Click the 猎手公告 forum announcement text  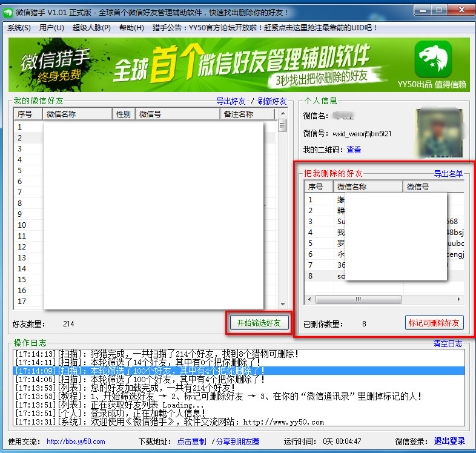(265, 28)
